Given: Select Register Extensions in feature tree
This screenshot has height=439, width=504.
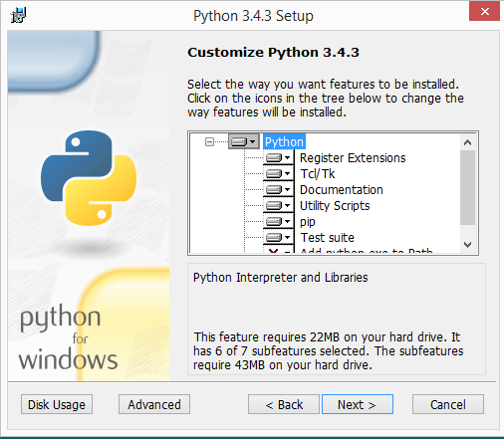Looking at the screenshot, I should pyautogui.click(x=353, y=158).
